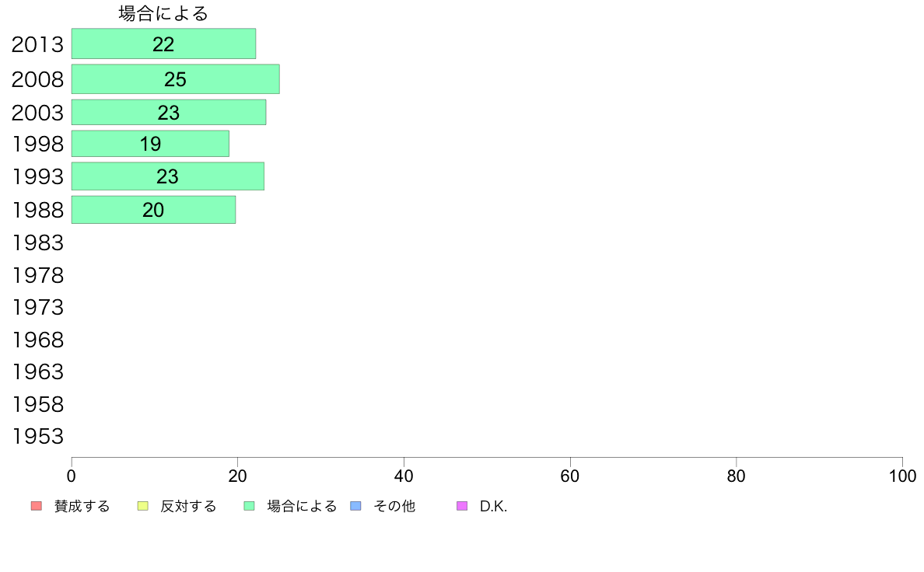Viewport: 924px width, 572px height.
Task: Click the 1953 year label
Action: pos(37,437)
